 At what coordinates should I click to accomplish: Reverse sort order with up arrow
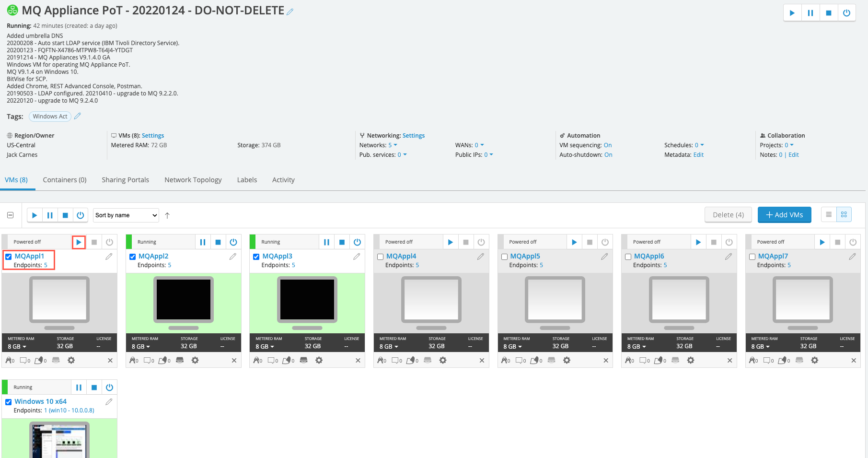(x=167, y=215)
